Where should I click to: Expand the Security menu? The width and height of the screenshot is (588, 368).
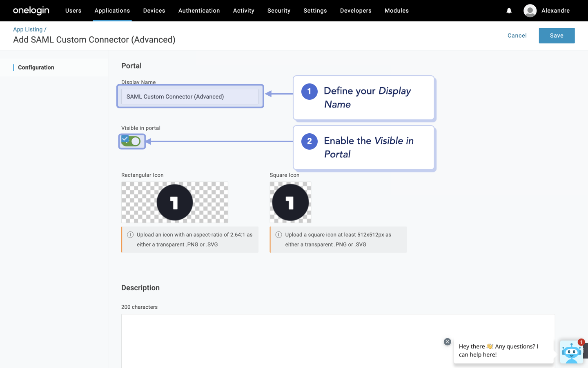tap(279, 11)
